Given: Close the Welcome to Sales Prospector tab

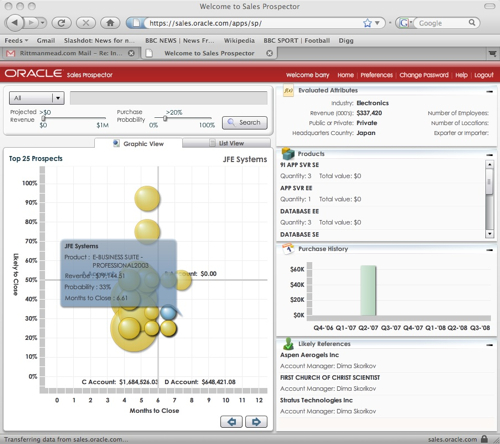Looking at the screenshot, I should (270, 53).
